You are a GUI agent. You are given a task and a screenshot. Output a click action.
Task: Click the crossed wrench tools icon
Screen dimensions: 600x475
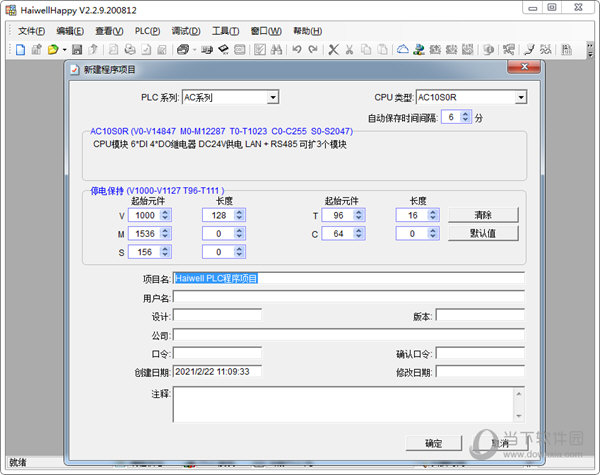pyautogui.click(x=546, y=50)
